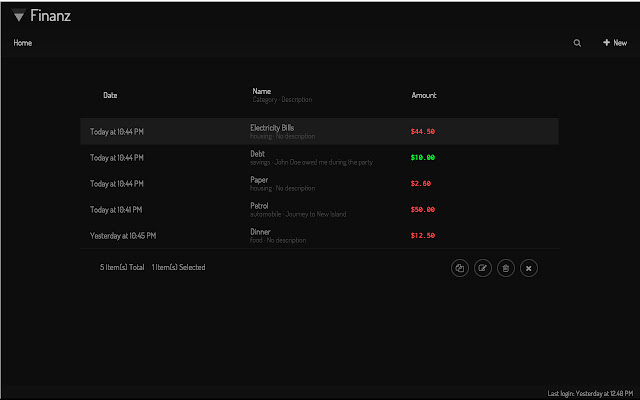Screen dimensions: 640x400
Task: Click the 1 Item(s) Selected label
Action: [178, 267]
